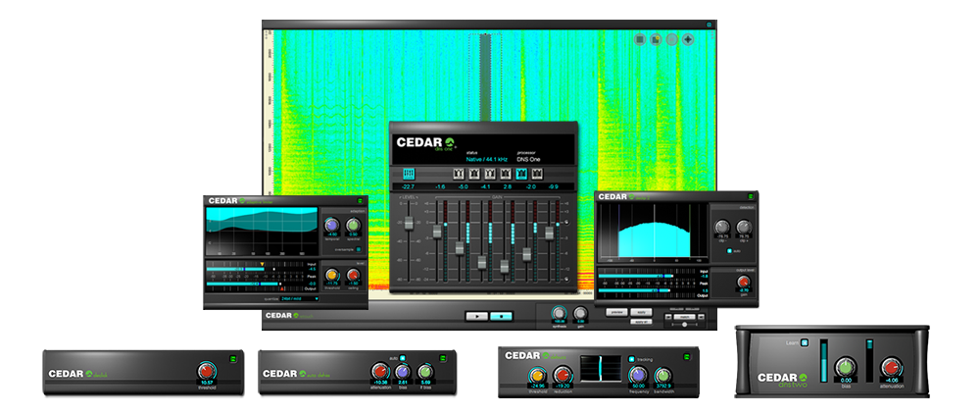The width and height of the screenshot is (980, 415).
Task: Click the green power icon on declick strip
Action: click(233, 358)
